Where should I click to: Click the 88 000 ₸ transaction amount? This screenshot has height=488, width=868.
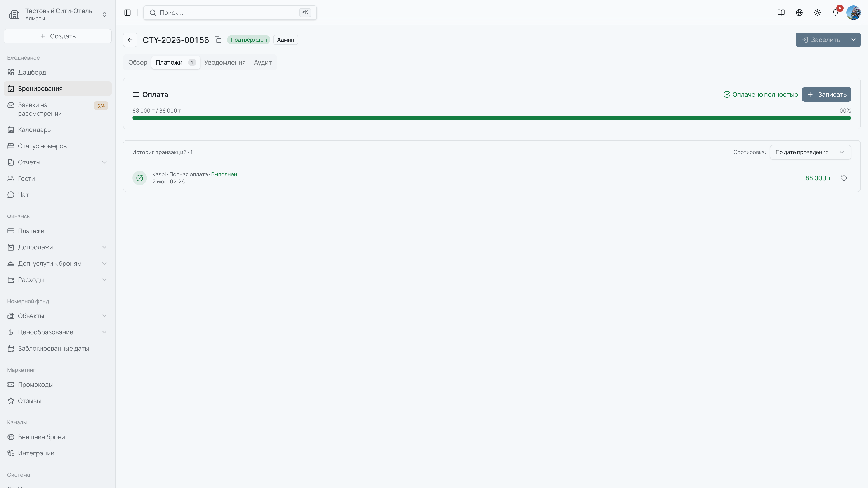pyautogui.click(x=818, y=178)
